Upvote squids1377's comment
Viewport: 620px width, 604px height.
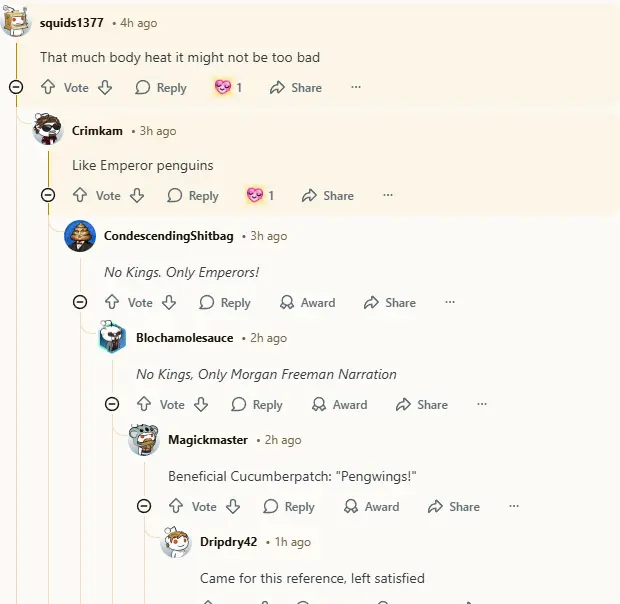(48, 88)
